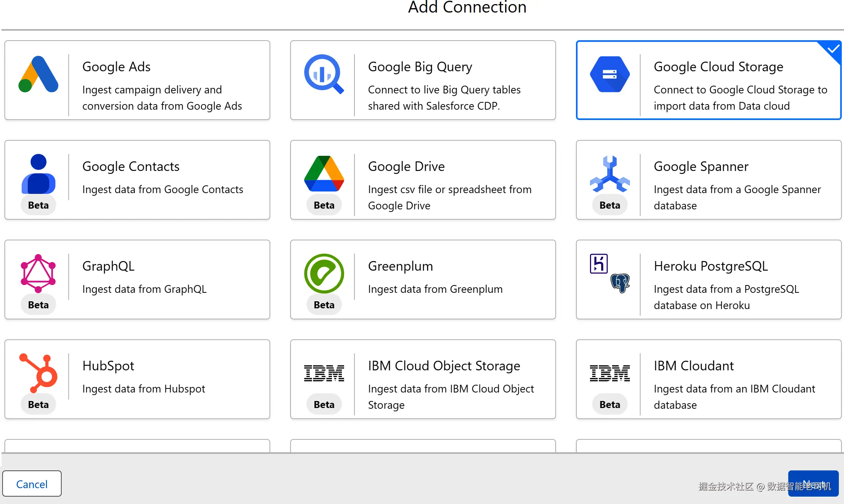Click the Google Contacts person icon
844x504 pixels.
pos(38,174)
